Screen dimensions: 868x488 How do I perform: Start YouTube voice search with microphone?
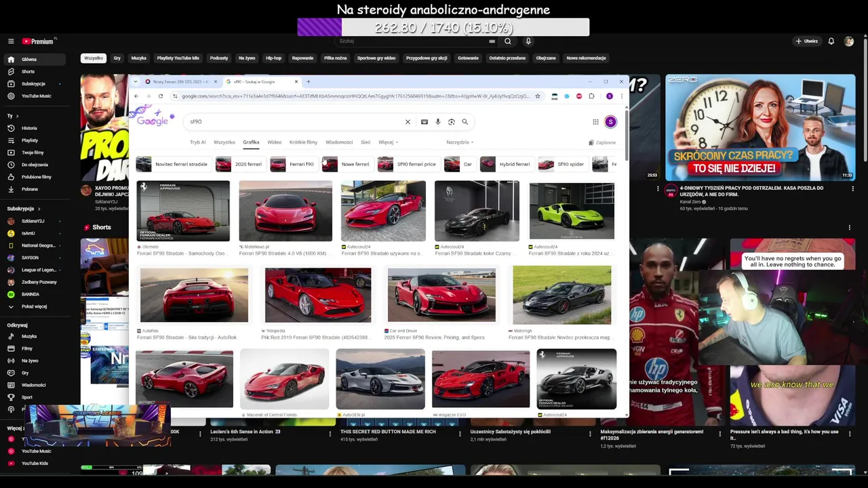[528, 41]
